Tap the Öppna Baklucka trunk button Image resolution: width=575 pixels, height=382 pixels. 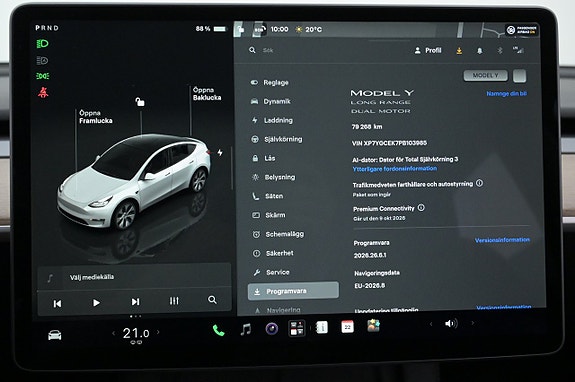click(x=207, y=94)
